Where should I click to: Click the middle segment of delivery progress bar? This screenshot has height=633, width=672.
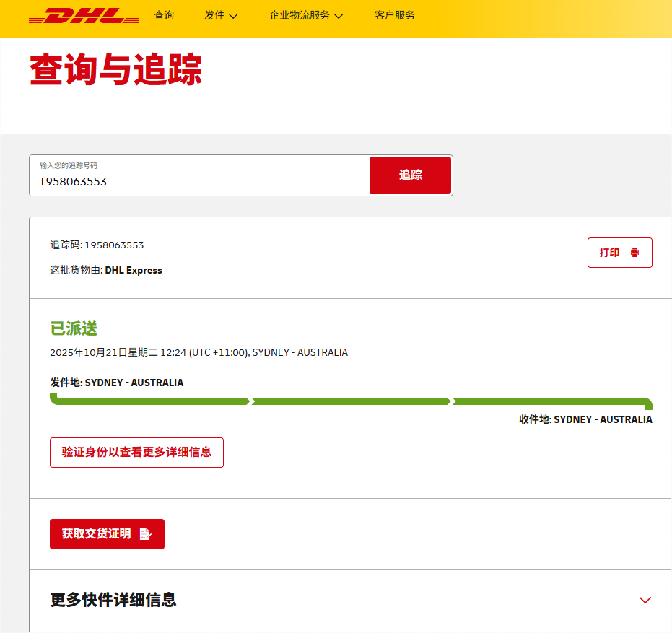tap(351, 401)
